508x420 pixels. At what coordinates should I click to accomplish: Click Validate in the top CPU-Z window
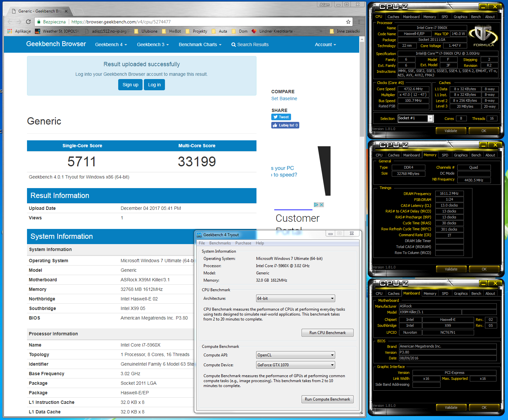tap(451, 131)
